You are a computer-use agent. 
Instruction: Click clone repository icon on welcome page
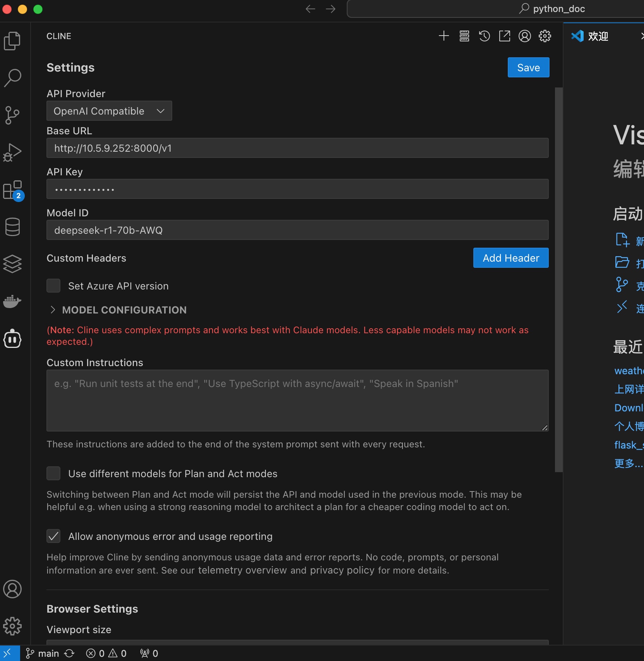tap(622, 284)
